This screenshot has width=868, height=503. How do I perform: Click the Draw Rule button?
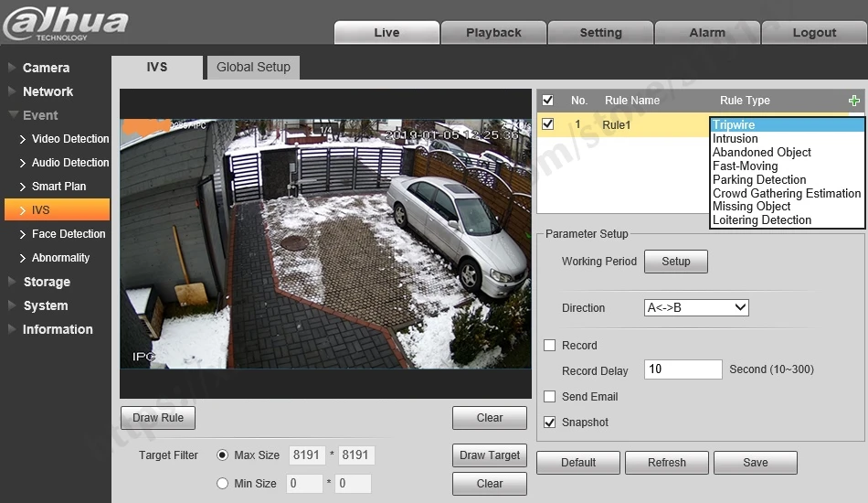coord(158,418)
